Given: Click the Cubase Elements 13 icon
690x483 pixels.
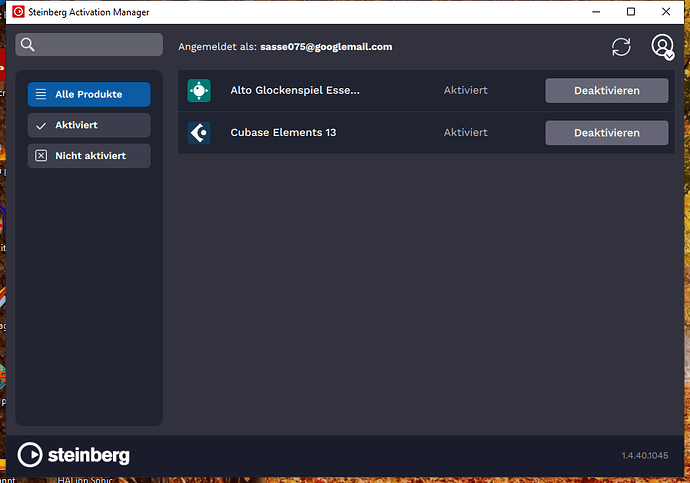Looking at the screenshot, I should pos(199,133).
